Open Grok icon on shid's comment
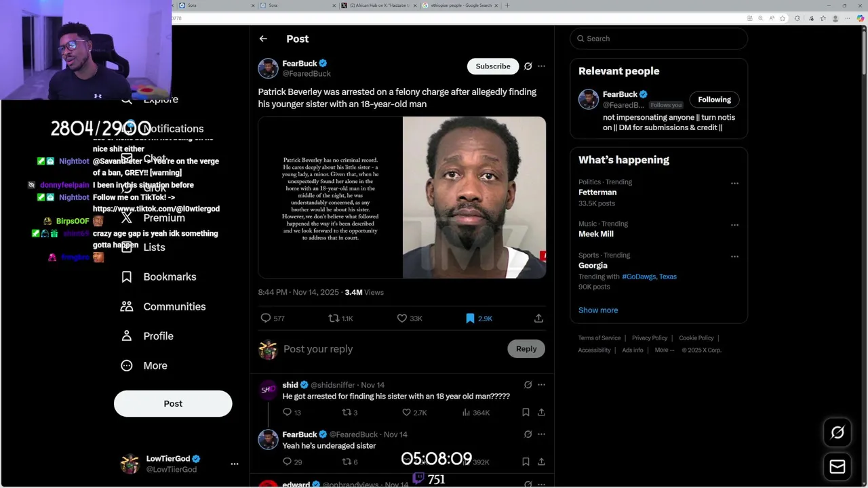 pos(528,385)
